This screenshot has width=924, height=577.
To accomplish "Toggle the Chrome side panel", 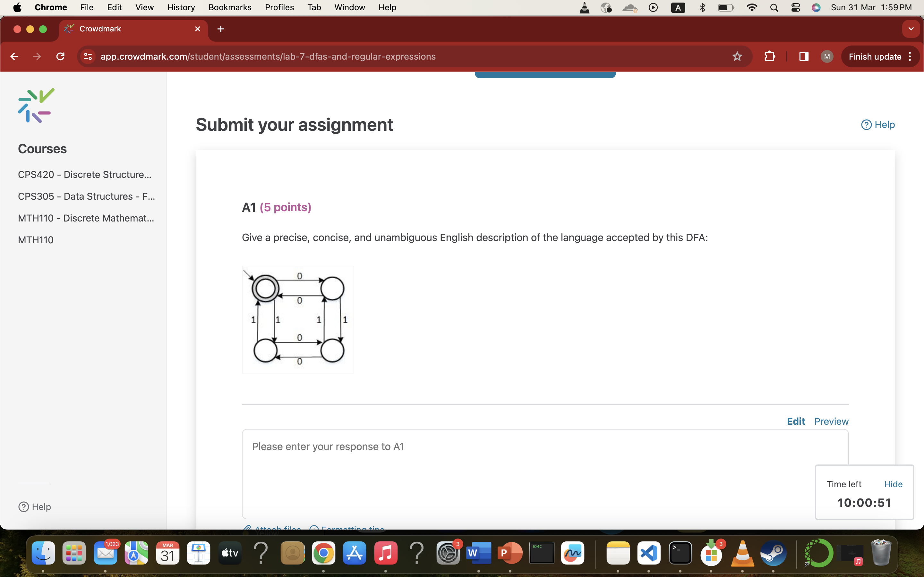I will tap(803, 56).
